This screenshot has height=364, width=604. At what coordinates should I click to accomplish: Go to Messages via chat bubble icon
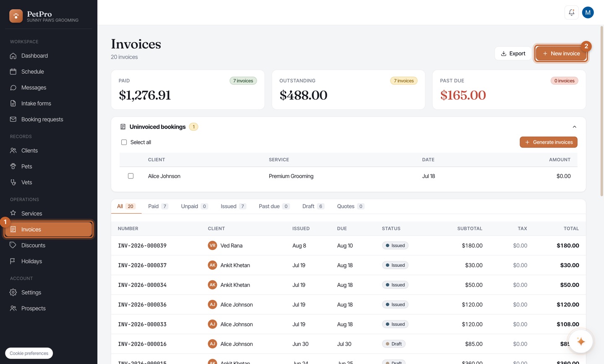(x=13, y=88)
